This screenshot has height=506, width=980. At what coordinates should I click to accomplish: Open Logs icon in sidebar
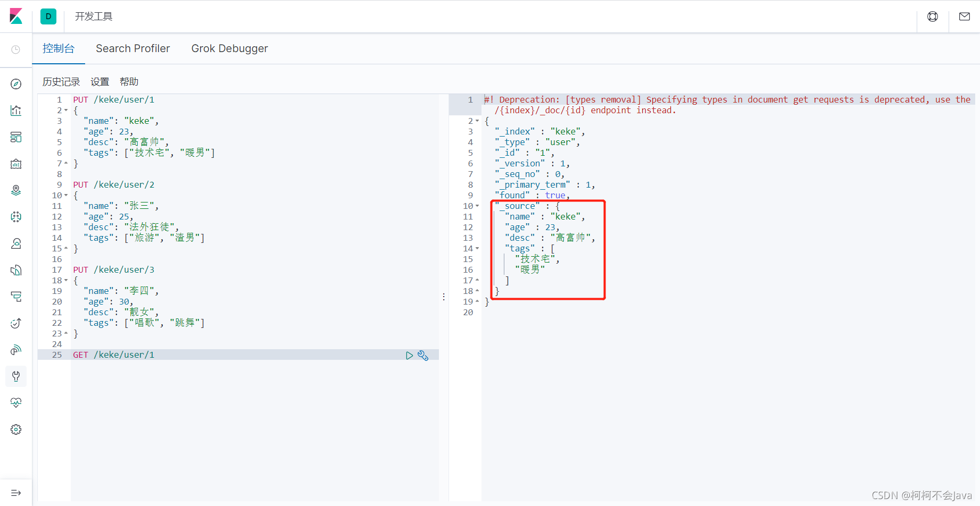point(16,270)
